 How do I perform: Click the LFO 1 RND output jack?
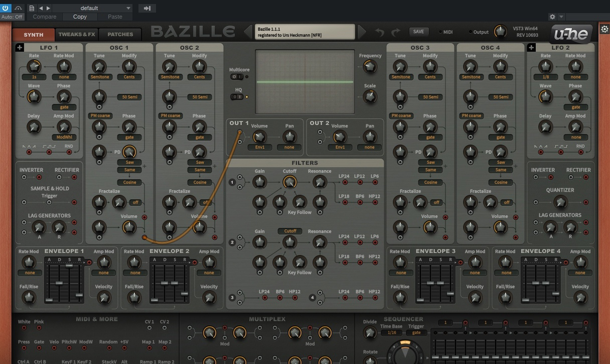[69, 152]
